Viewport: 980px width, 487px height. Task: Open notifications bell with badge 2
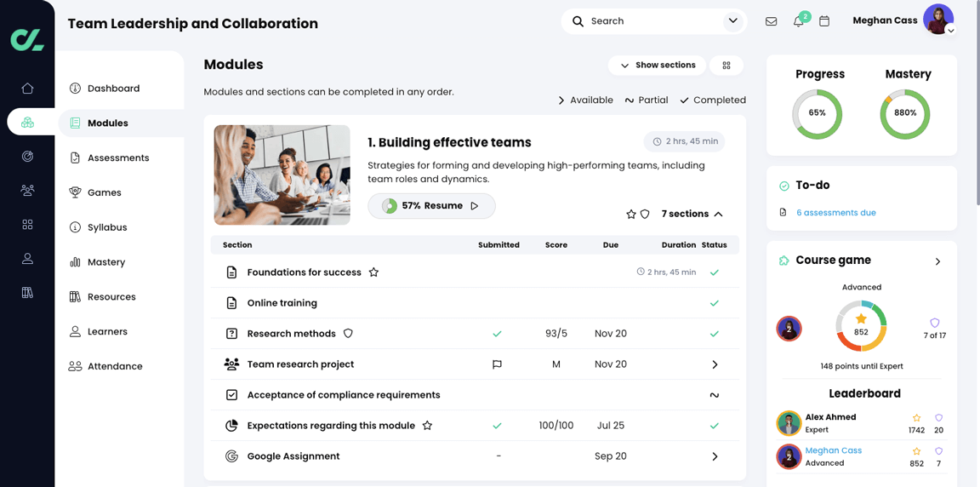(x=800, y=20)
